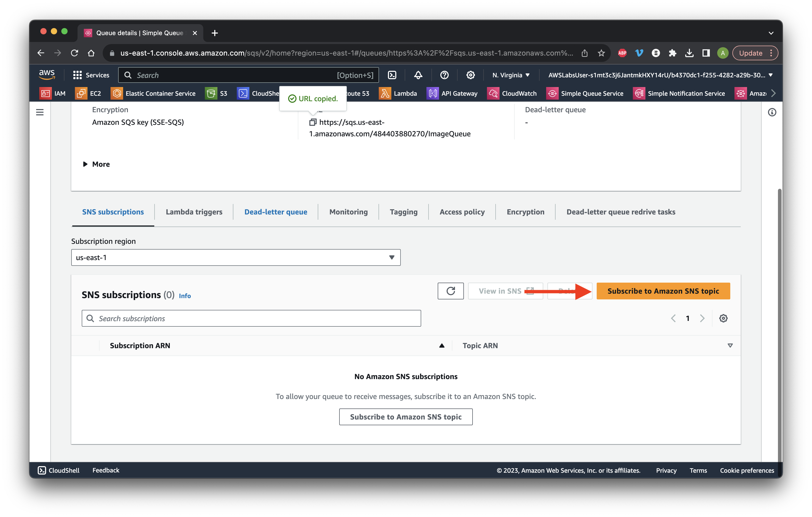This screenshot has height=517, width=812.
Task: Go to previous subscriptions page
Action: tap(673, 318)
